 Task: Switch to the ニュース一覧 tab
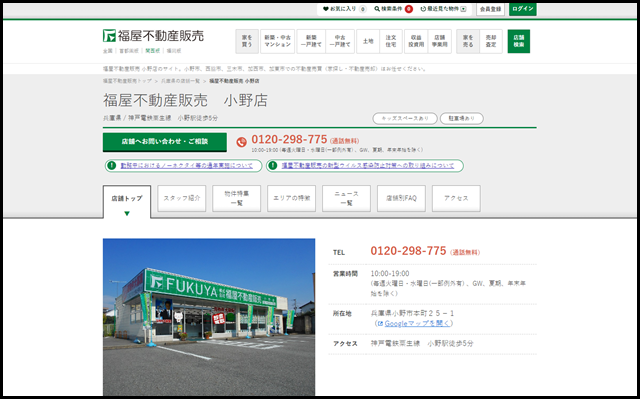coord(347,198)
